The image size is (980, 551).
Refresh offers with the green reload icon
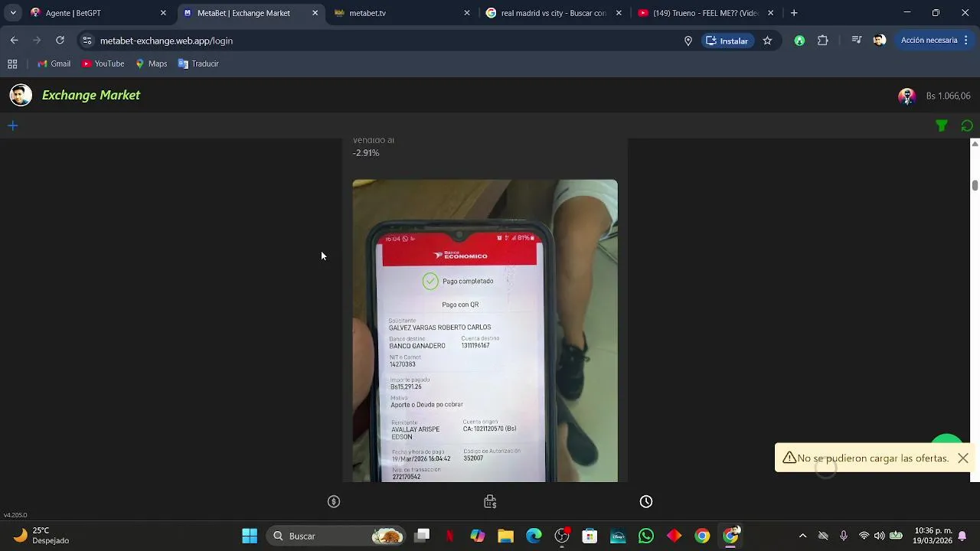967,126
